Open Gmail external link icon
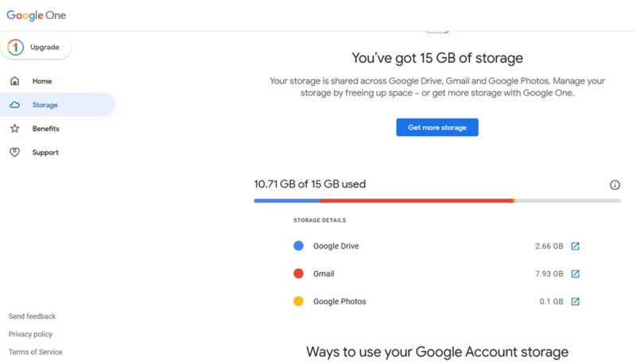The height and width of the screenshot is (364, 636). (x=575, y=273)
